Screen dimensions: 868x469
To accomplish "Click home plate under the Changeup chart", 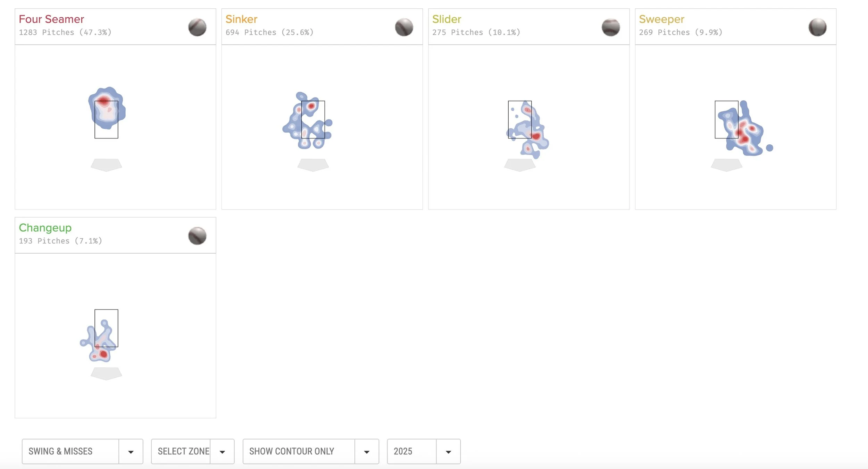I will coord(106,374).
